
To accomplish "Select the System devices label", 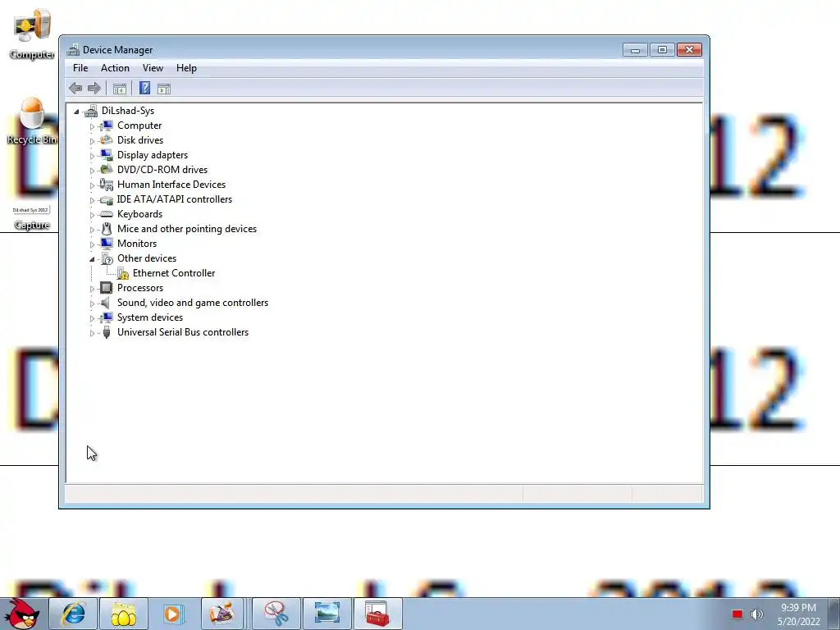I will click(x=150, y=317).
